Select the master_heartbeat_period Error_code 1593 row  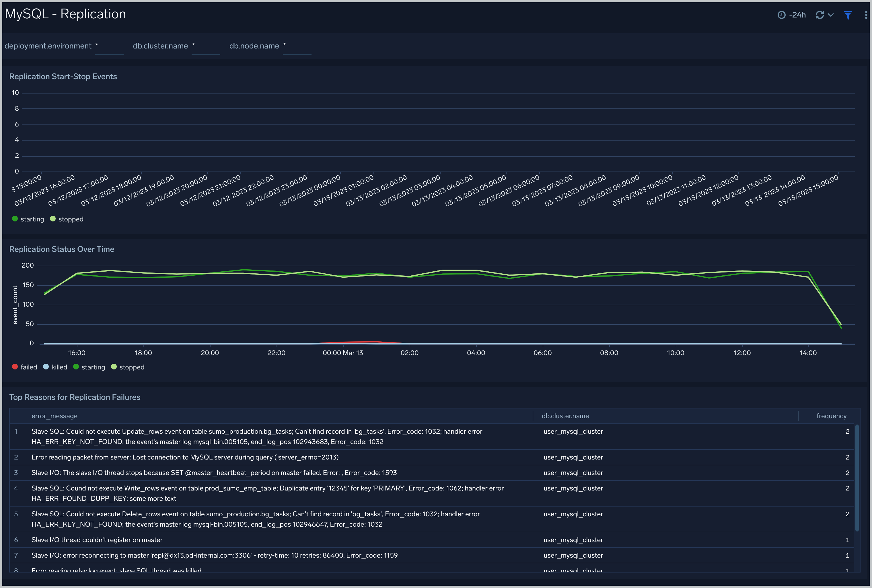point(432,472)
